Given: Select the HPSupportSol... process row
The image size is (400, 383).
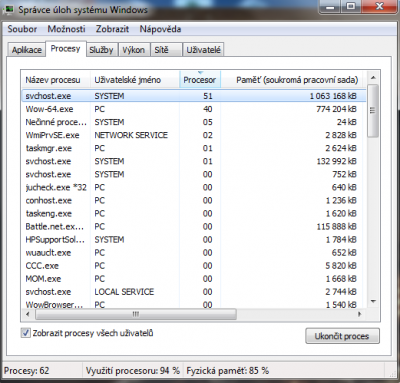Looking at the screenshot, I should 194,240.
